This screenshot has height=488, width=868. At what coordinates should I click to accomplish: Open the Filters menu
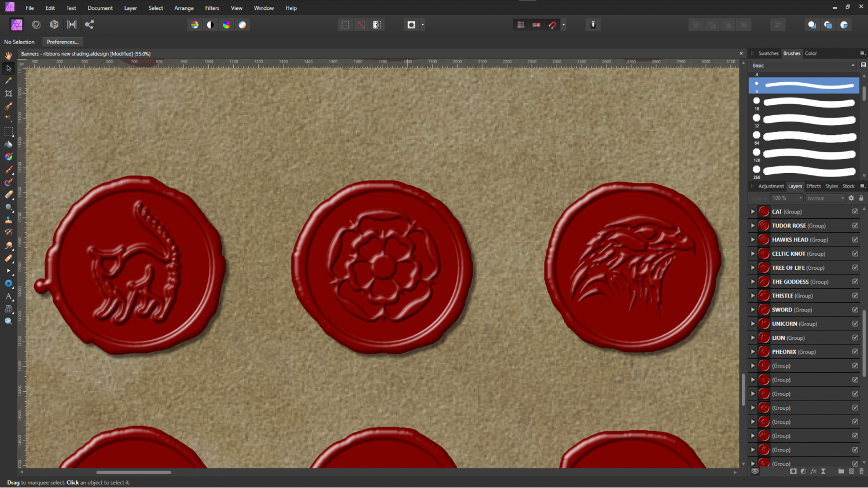[x=212, y=8]
